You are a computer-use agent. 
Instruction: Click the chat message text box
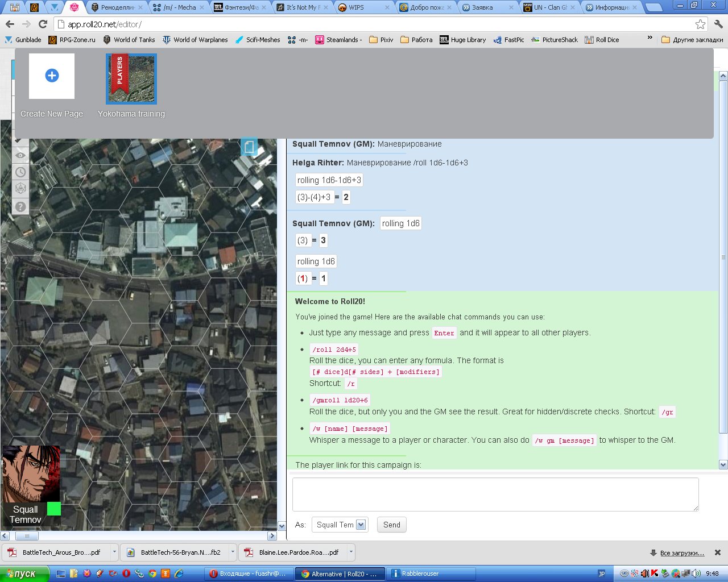click(495, 494)
